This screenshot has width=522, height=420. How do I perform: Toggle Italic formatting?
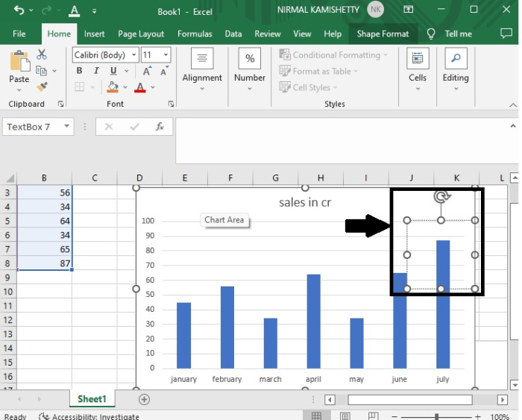pos(95,71)
